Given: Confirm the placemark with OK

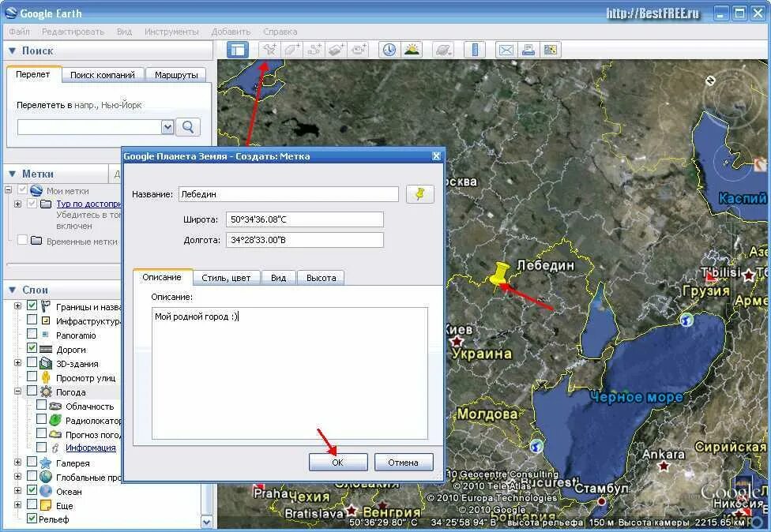Looking at the screenshot, I should (338, 463).
